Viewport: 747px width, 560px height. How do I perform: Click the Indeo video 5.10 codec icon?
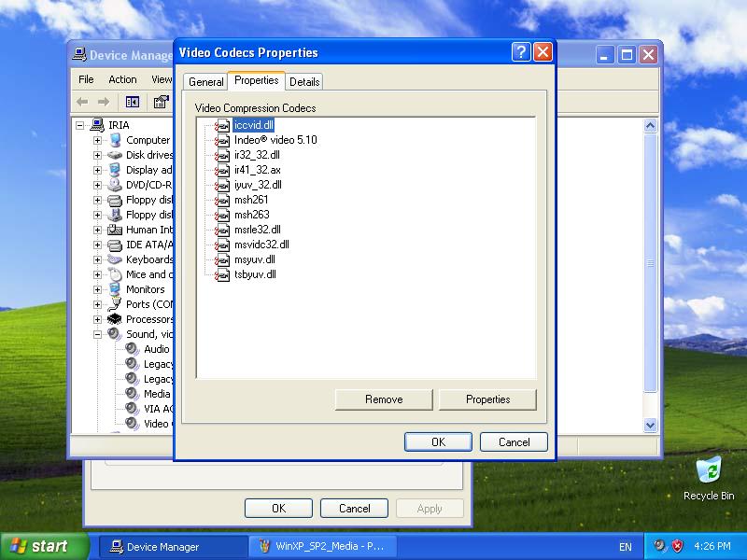click(x=222, y=140)
